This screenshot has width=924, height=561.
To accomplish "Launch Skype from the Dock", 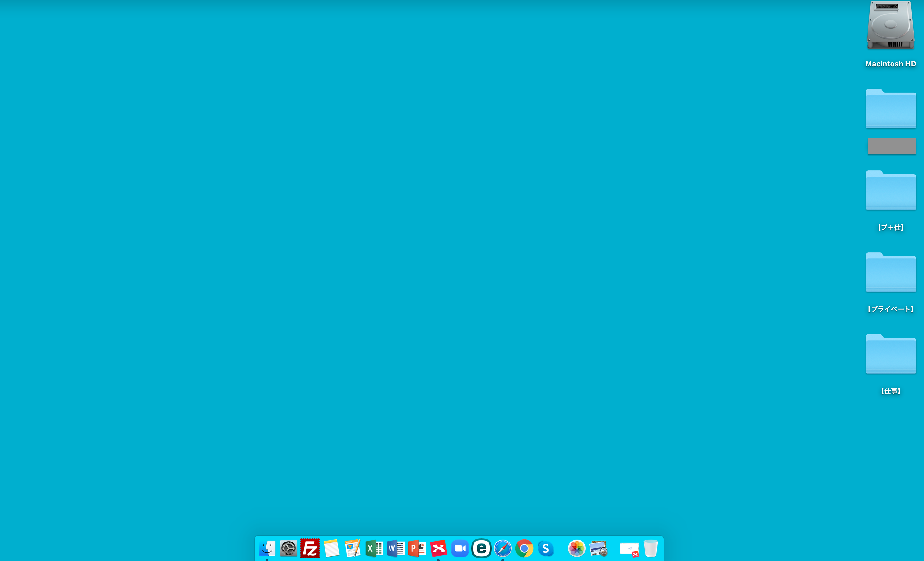I will tap(546, 549).
